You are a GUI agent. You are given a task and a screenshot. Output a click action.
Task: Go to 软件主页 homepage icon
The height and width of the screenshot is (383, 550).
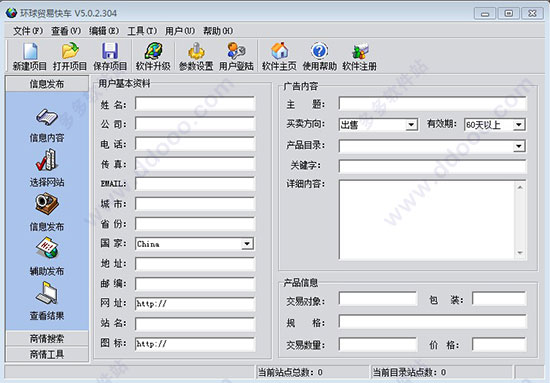click(280, 51)
